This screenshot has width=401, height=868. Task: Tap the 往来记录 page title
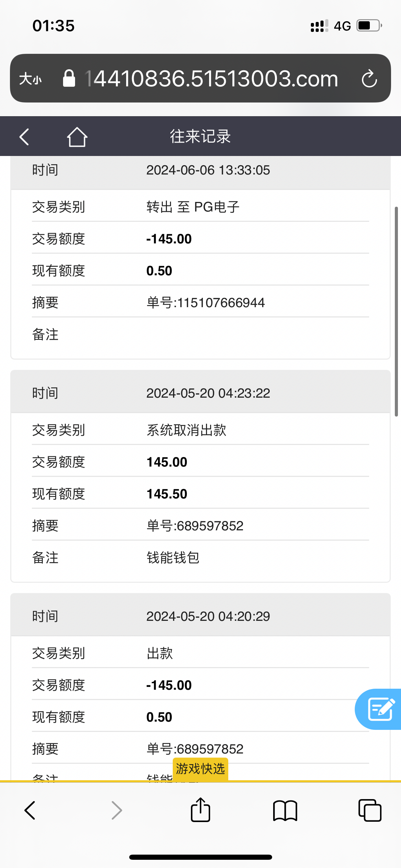click(x=200, y=136)
